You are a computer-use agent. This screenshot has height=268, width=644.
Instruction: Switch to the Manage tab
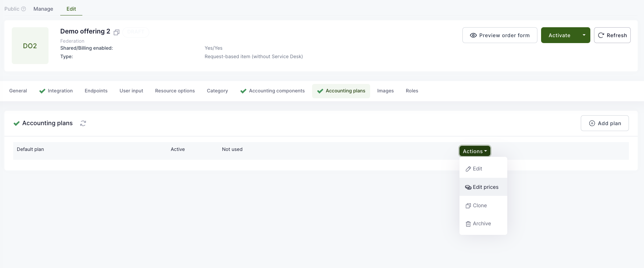(43, 9)
